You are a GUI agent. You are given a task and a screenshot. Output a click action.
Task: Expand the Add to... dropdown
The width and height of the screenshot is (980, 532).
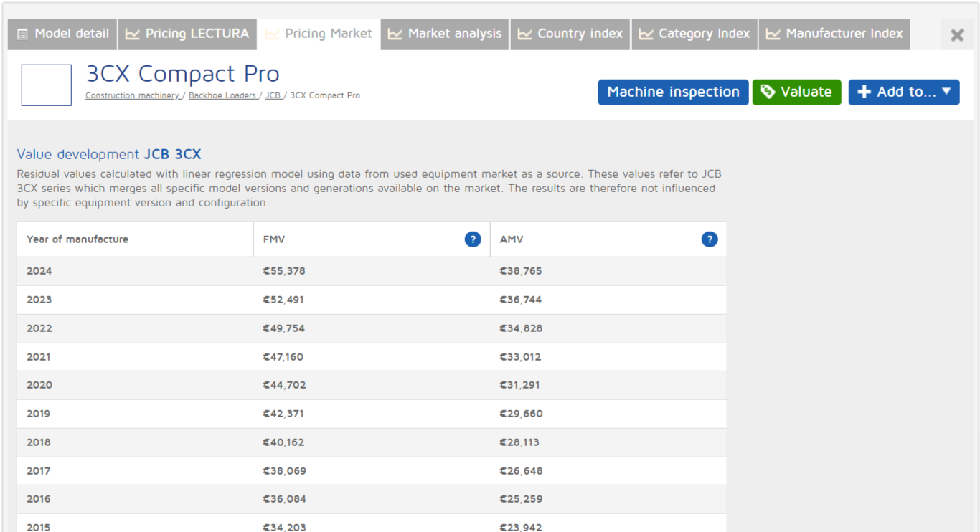pyautogui.click(x=904, y=92)
